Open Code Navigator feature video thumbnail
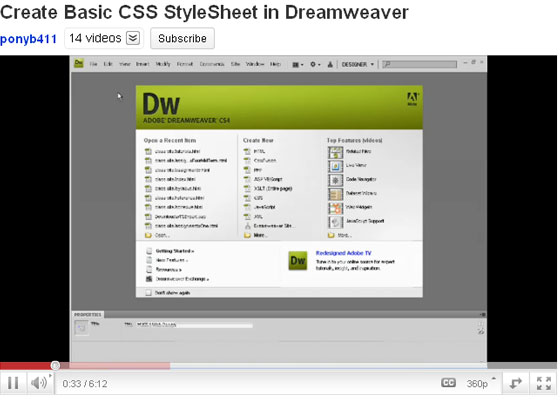Viewport: 560px width, 400px height. click(x=335, y=180)
